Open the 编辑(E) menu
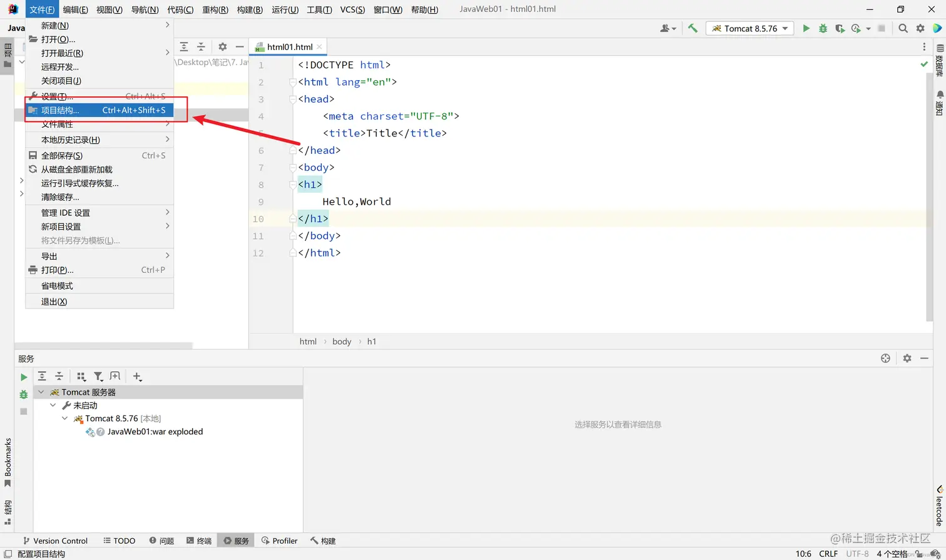946x560 pixels. point(76,9)
